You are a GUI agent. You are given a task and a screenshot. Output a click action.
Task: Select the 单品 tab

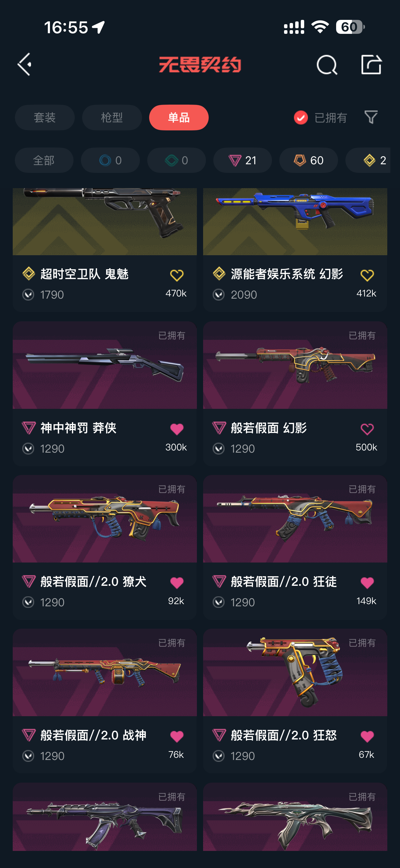[179, 118]
